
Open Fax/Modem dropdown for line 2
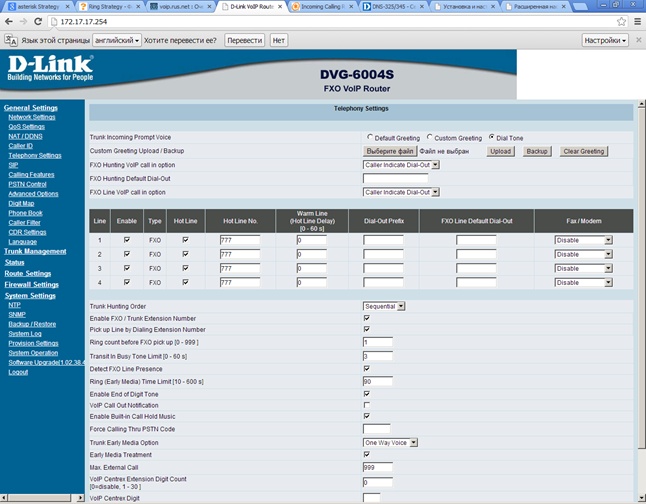583,254
